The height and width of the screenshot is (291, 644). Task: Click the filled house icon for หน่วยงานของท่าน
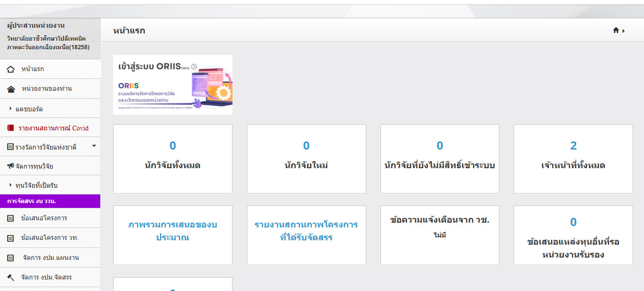[11, 89]
